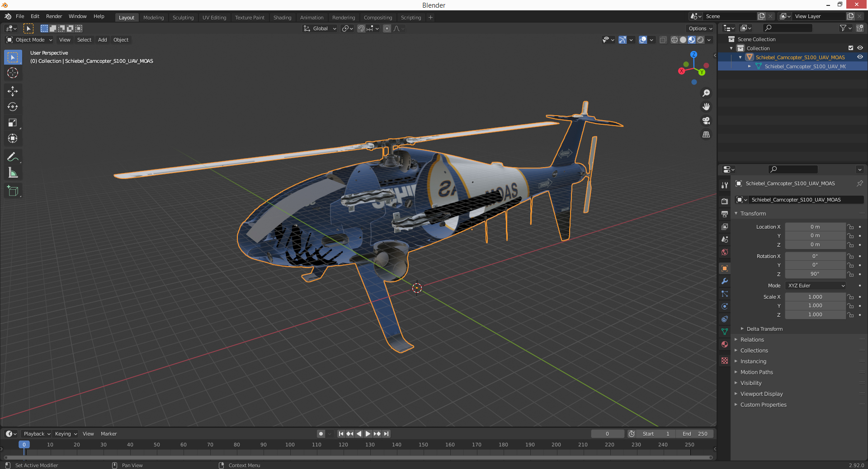Open the Tool properties tab

point(725,185)
